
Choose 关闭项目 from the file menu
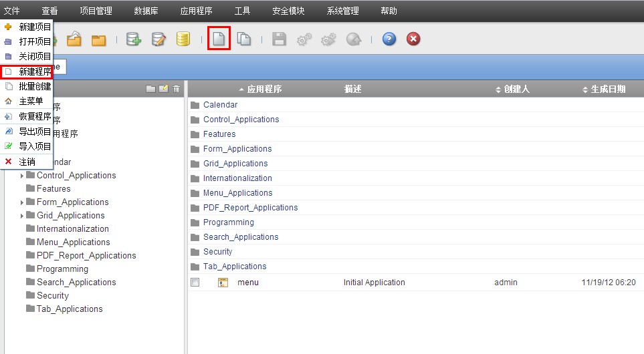point(26,57)
